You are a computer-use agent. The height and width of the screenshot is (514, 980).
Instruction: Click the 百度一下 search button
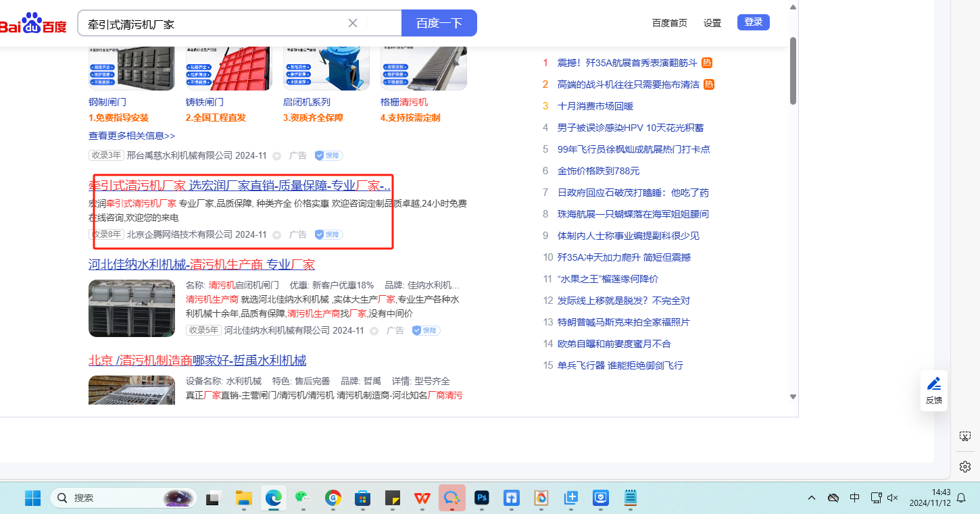(439, 23)
